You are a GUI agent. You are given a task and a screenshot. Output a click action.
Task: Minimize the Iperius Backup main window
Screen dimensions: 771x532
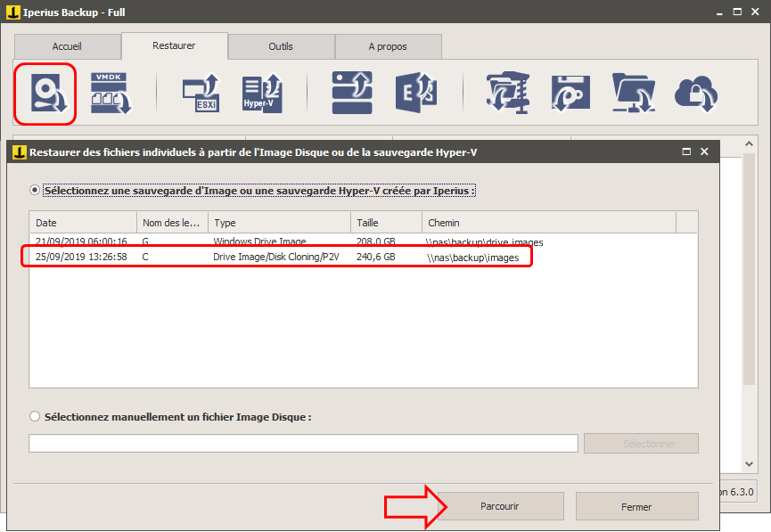[x=719, y=12]
